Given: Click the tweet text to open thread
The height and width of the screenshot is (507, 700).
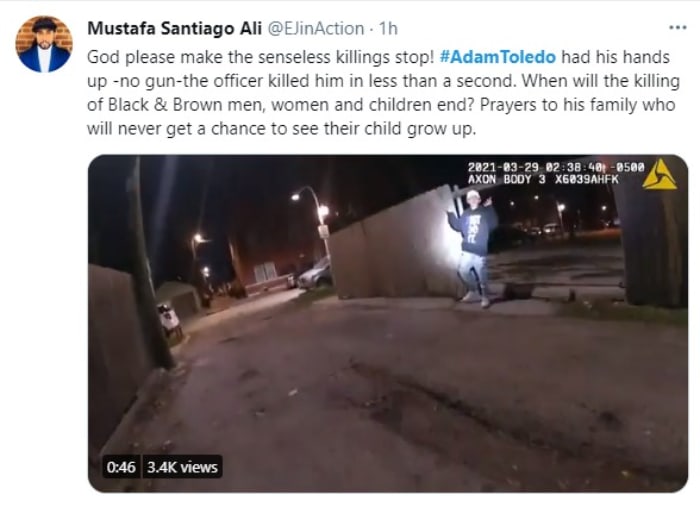Looking at the screenshot, I should coord(383,93).
